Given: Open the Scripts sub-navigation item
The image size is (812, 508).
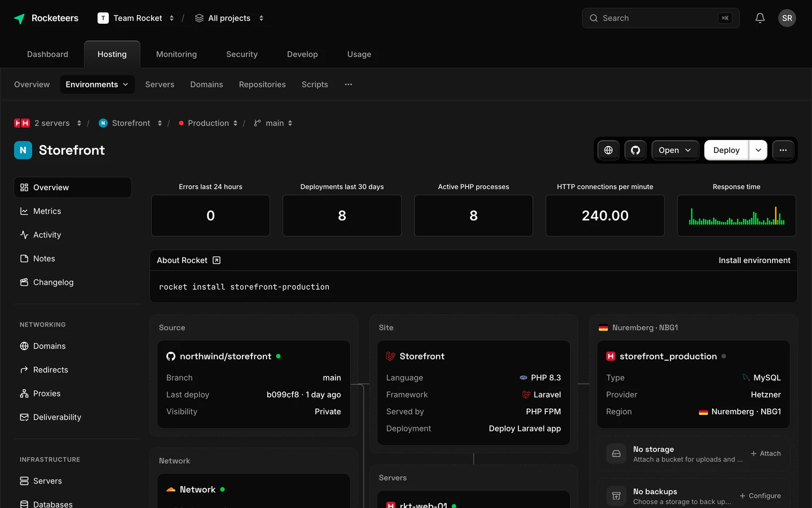Looking at the screenshot, I should coord(315,85).
